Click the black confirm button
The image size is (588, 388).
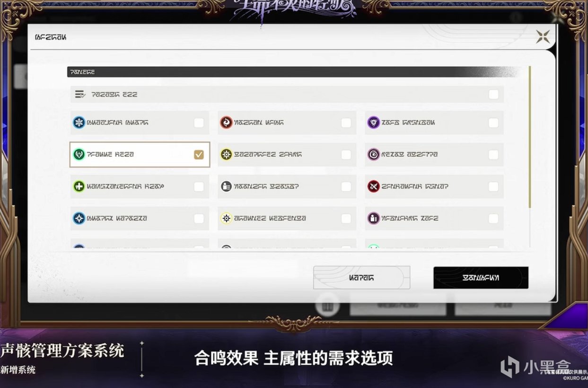(481, 278)
